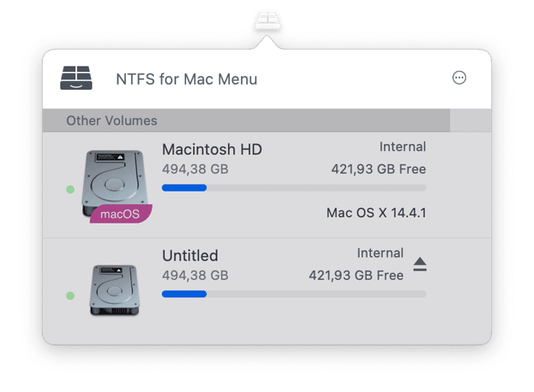The height and width of the screenshot is (392, 534).
Task: Click the 494,38 GB size under Untitled
Action: click(x=195, y=275)
